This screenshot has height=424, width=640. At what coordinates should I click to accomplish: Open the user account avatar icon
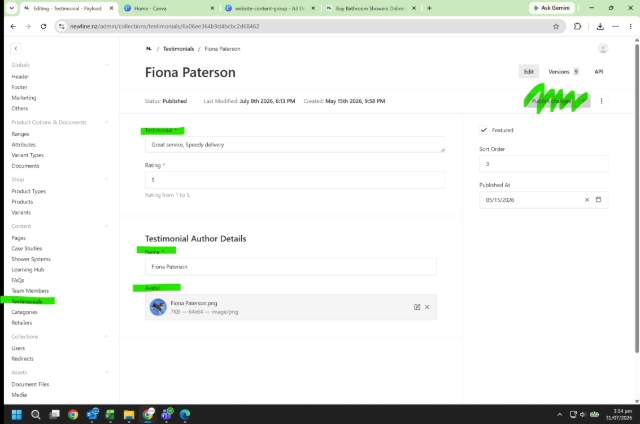point(603,49)
